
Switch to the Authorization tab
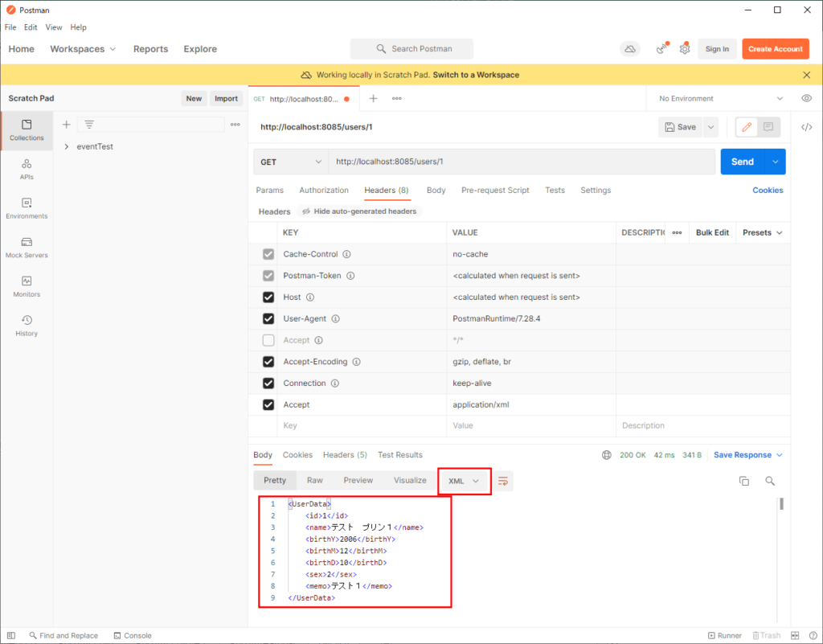click(x=324, y=191)
